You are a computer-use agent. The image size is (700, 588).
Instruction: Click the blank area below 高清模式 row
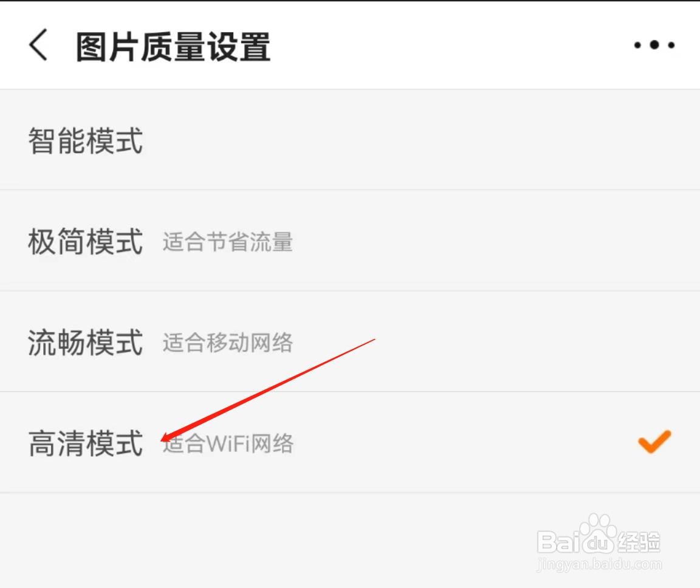(268, 540)
